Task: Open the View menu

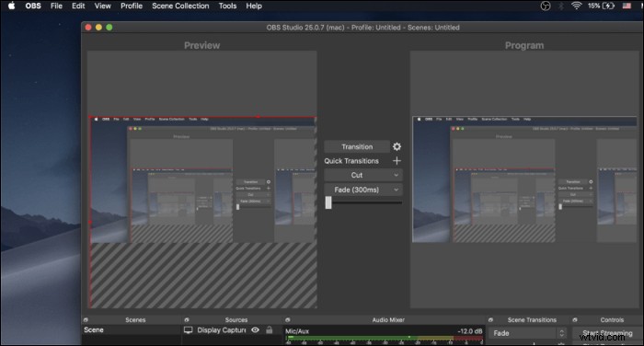Action: 103,6
